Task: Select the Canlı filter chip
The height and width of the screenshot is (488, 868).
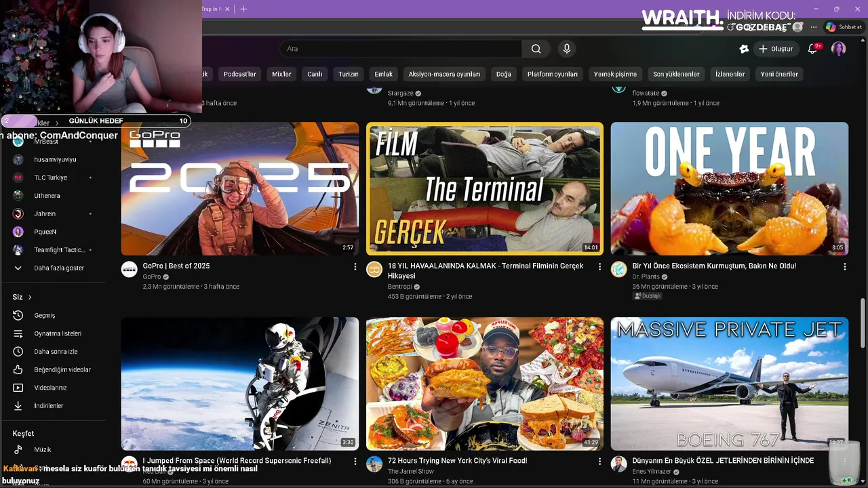Action: pos(315,74)
